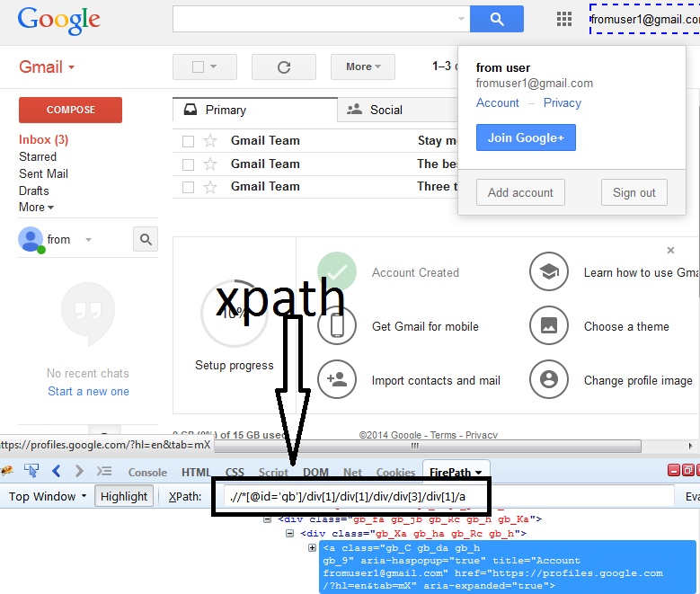700x594 pixels.
Task: Open the search options dropdown arrow
Action: [461, 19]
